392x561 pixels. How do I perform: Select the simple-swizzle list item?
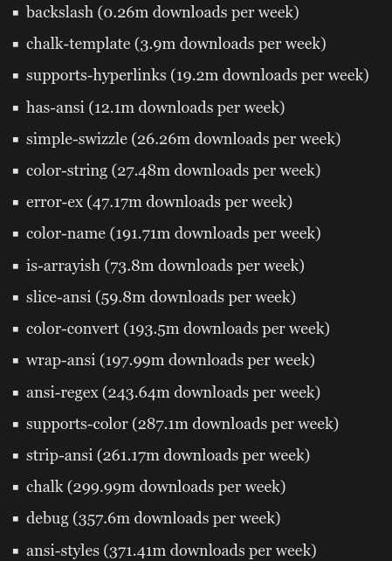tap(183, 139)
